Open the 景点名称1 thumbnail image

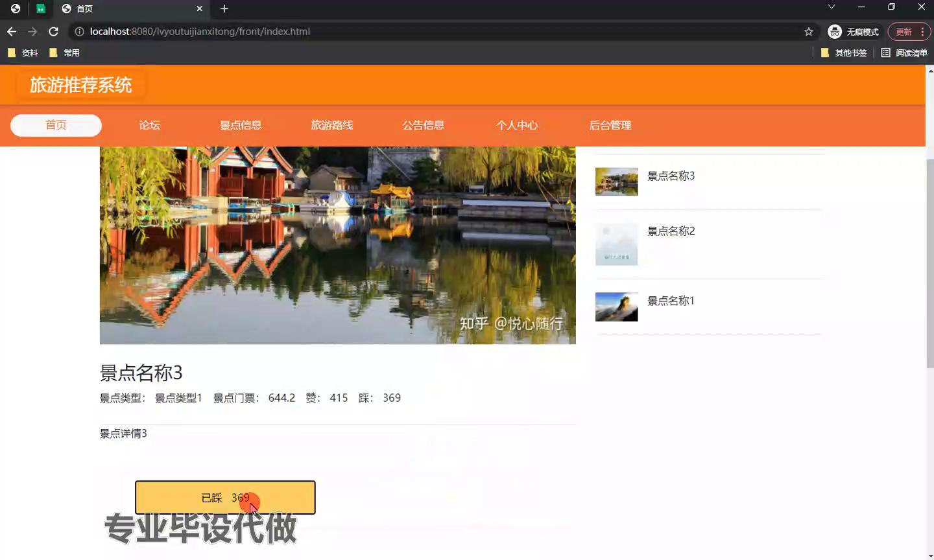tap(616, 307)
